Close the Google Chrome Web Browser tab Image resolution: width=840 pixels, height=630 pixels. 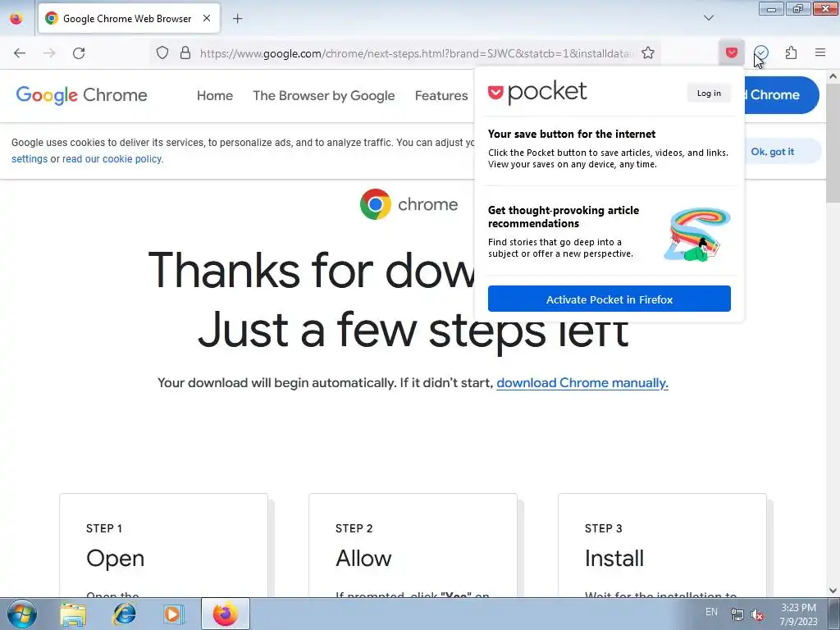click(x=207, y=18)
